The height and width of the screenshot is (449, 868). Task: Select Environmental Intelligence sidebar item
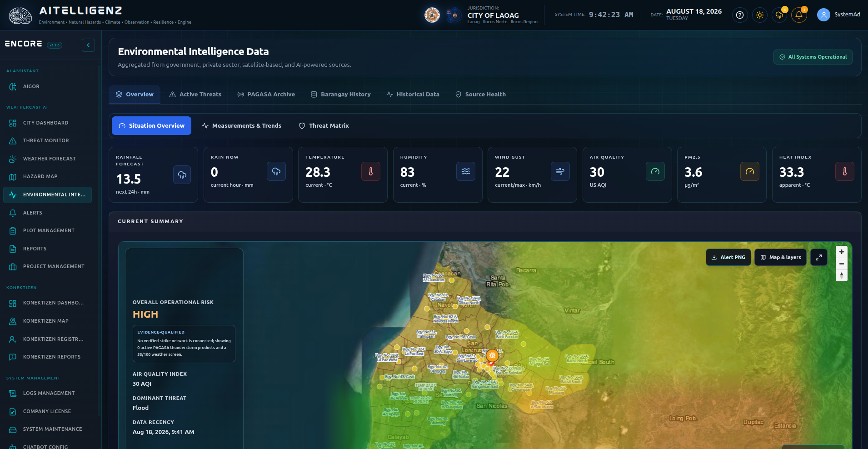click(x=47, y=195)
